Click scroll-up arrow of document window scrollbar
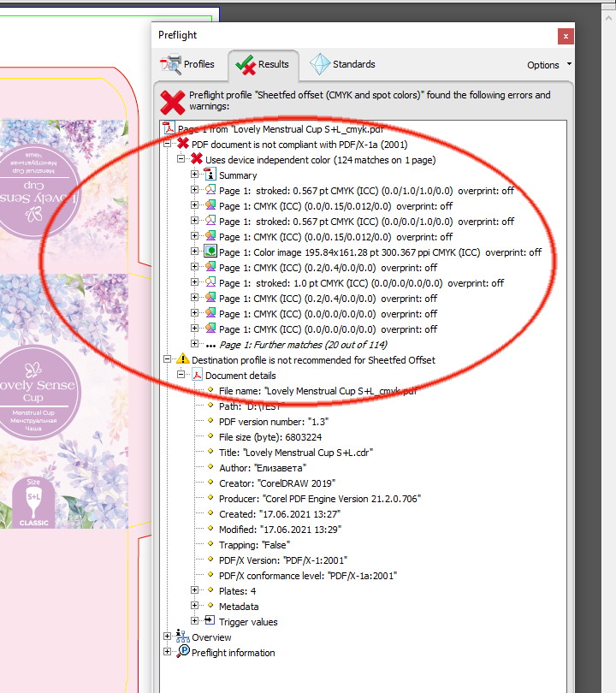 (x=608, y=18)
